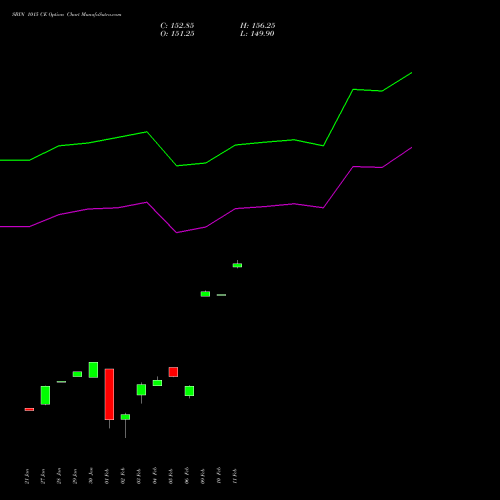Click the close value C: 152.85
Viewport: 500px width, 500px height.
click(x=177, y=26)
